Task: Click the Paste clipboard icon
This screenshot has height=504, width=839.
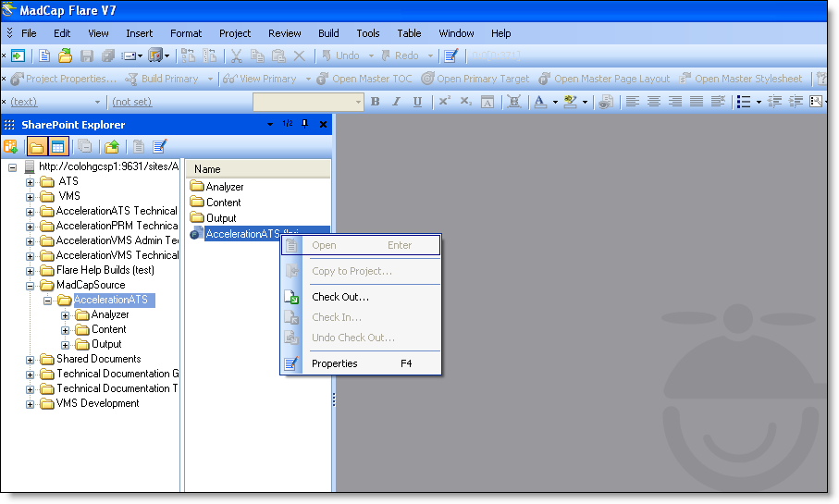Action: (x=278, y=55)
